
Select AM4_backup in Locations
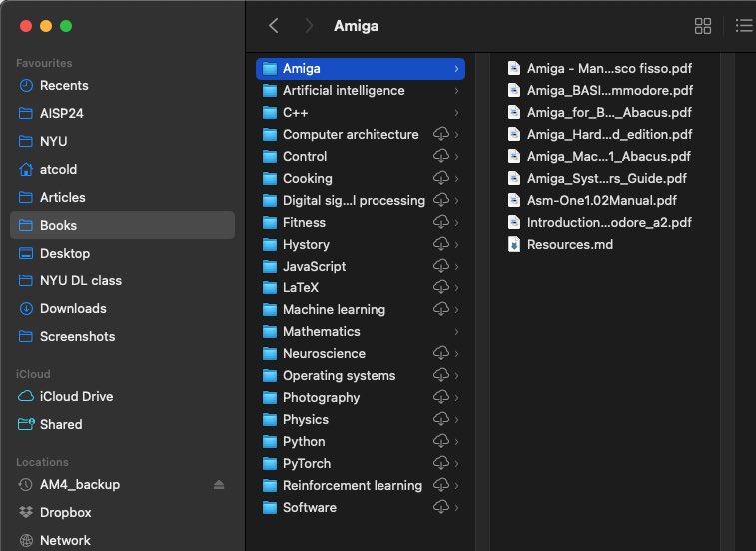point(122,484)
